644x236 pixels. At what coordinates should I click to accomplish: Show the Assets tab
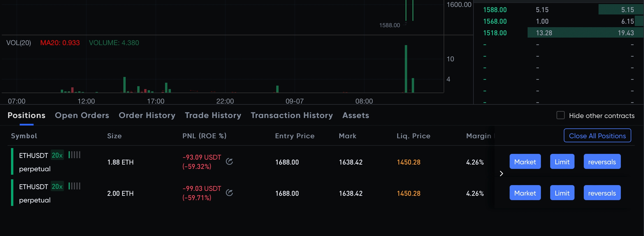356,115
